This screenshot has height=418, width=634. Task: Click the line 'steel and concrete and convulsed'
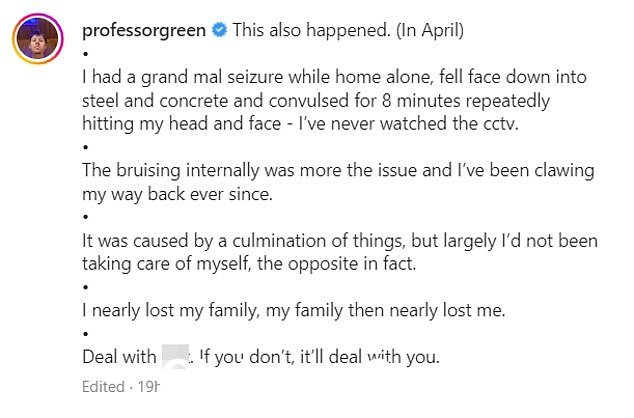coord(316,101)
